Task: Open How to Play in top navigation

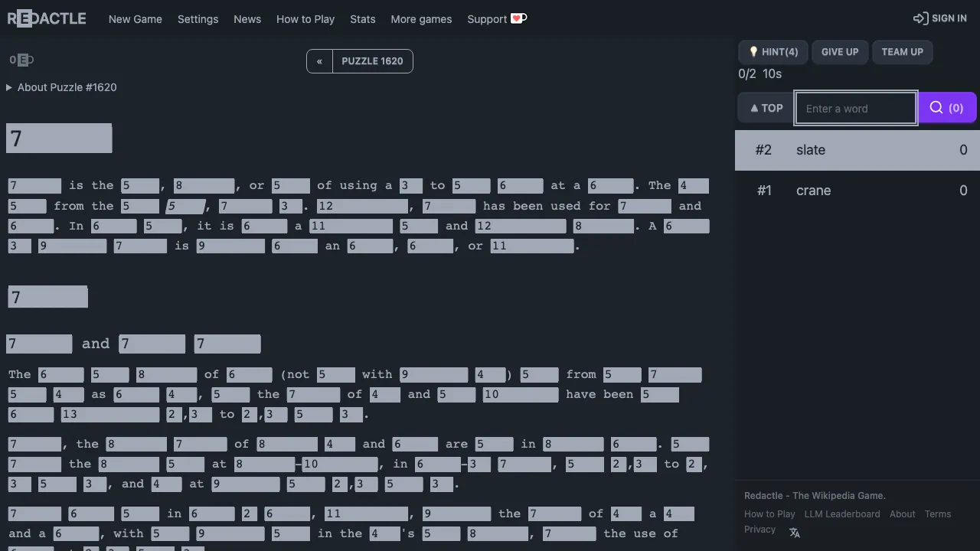Action: coord(305,19)
